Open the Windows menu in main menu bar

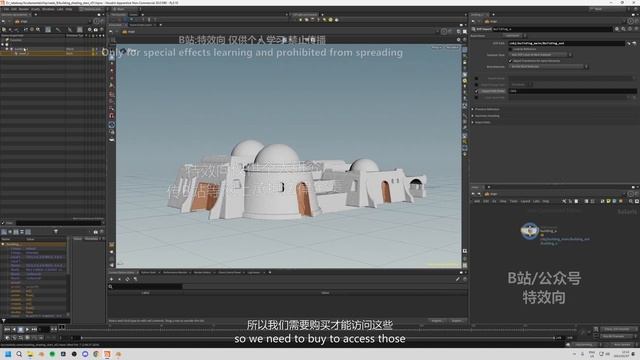point(48,9)
